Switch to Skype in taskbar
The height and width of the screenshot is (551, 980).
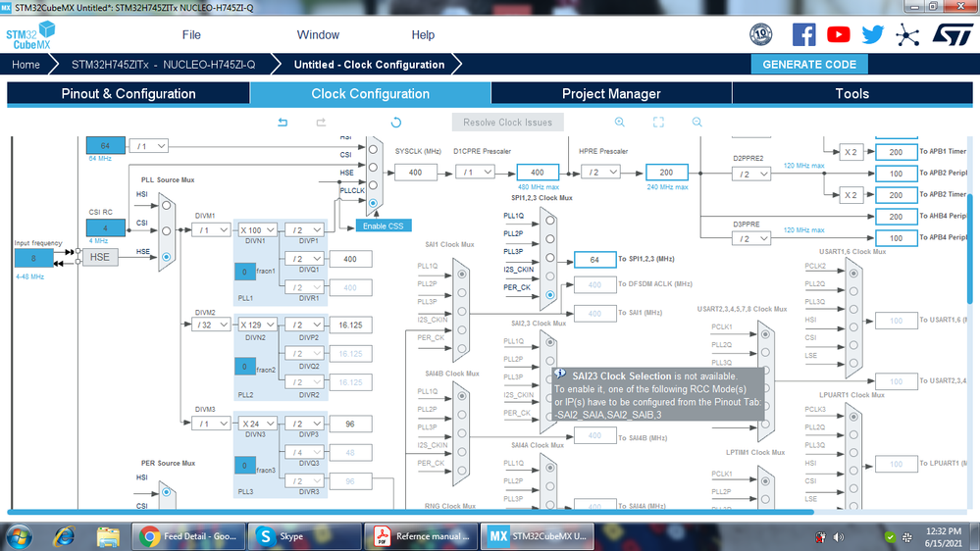(305, 536)
